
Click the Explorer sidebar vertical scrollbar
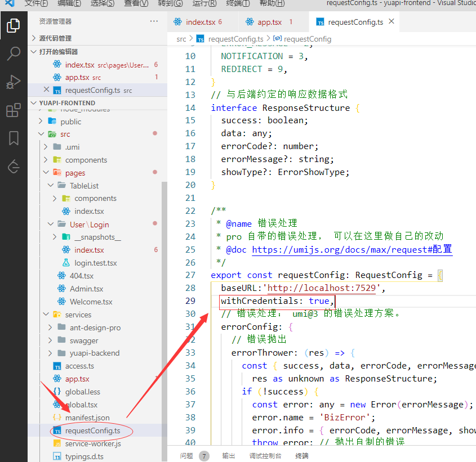point(164,310)
